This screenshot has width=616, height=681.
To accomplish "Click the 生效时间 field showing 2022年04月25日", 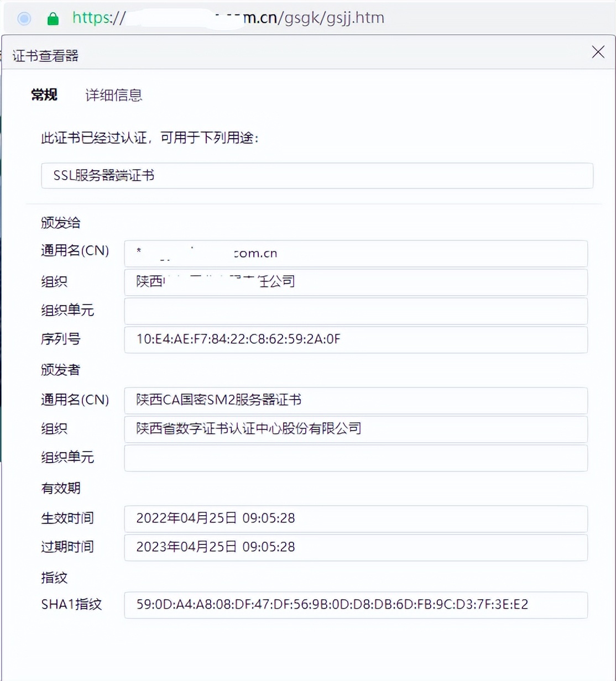I will point(356,518).
